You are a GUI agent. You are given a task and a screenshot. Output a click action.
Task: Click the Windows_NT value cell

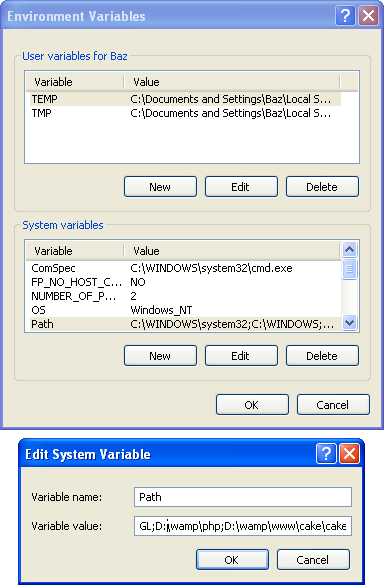pos(161,310)
